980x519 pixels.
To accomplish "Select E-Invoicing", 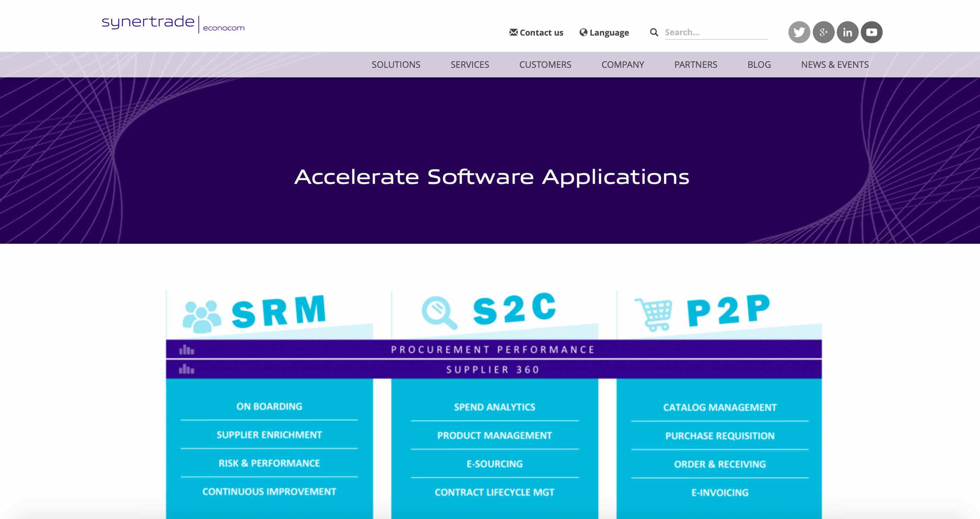I will [x=720, y=493].
